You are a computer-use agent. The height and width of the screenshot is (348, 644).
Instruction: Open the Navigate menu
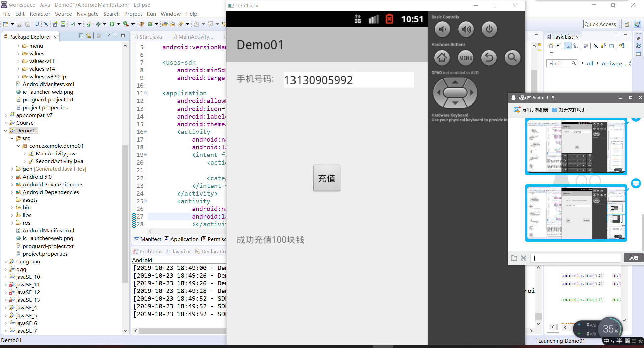pyautogui.click(x=88, y=14)
